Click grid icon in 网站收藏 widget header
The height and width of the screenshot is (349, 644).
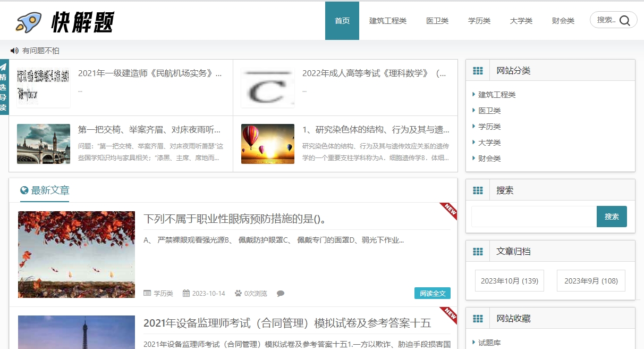[x=478, y=319]
